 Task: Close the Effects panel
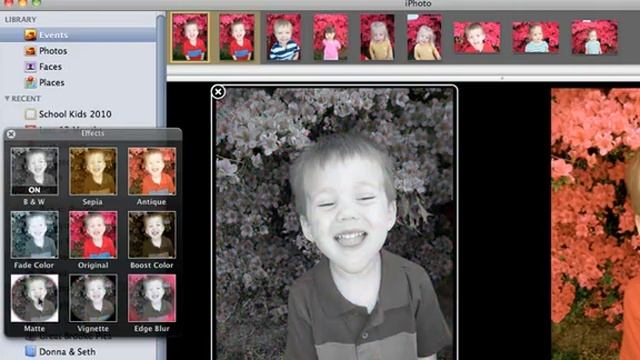pyautogui.click(x=11, y=134)
